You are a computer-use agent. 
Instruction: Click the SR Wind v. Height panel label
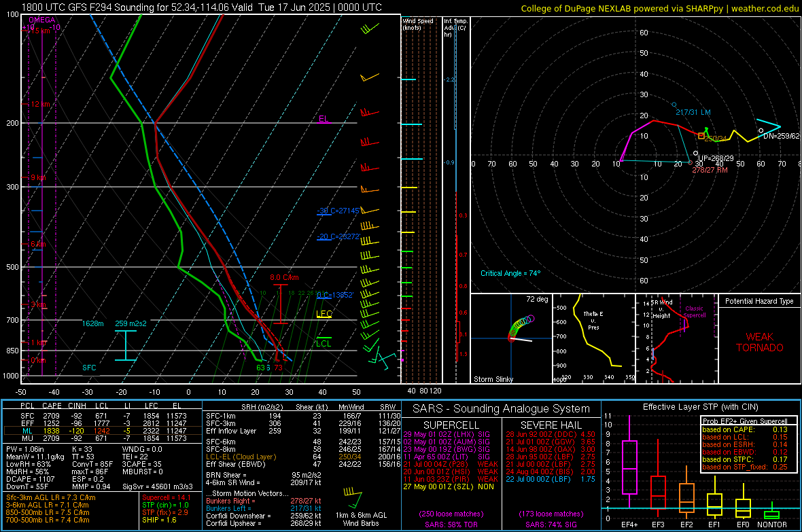pos(661,309)
